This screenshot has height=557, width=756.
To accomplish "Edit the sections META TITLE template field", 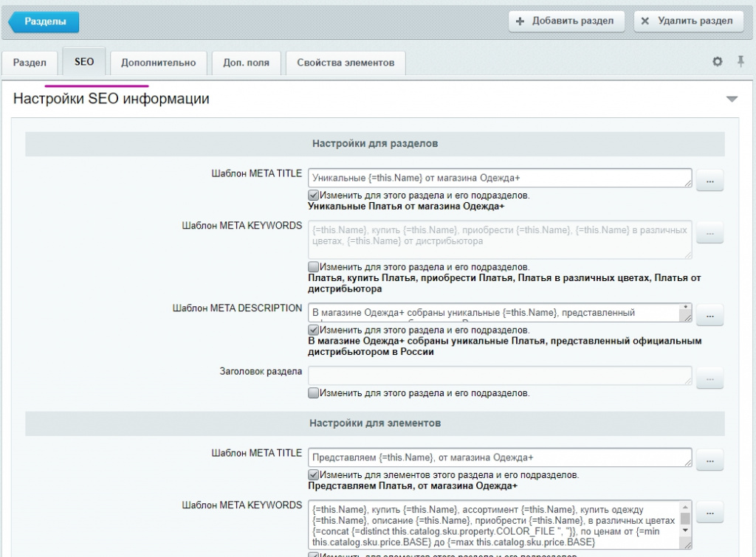I will click(500, 178).
